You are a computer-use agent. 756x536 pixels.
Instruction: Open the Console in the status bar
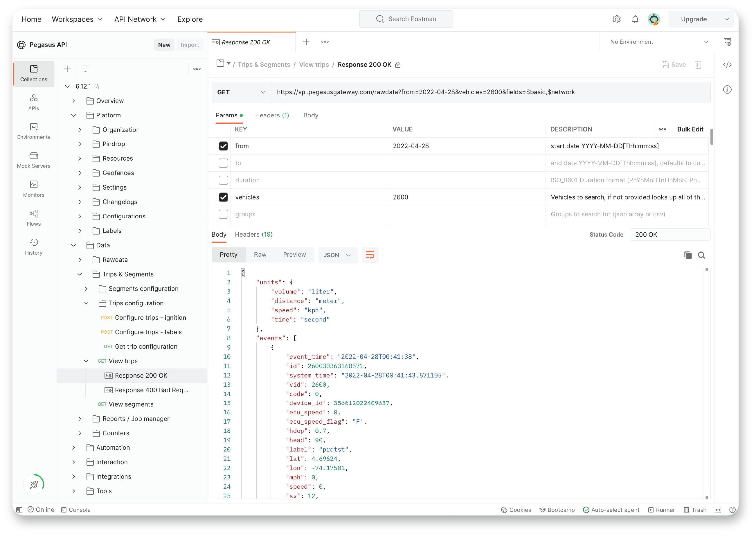click(x=76, y=510)
